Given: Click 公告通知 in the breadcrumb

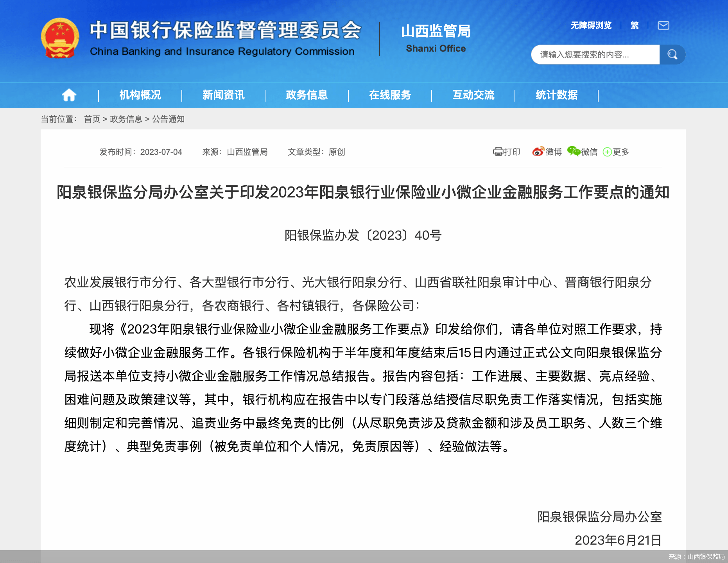Looking at the screenshot, I should [x=168, y=119].
